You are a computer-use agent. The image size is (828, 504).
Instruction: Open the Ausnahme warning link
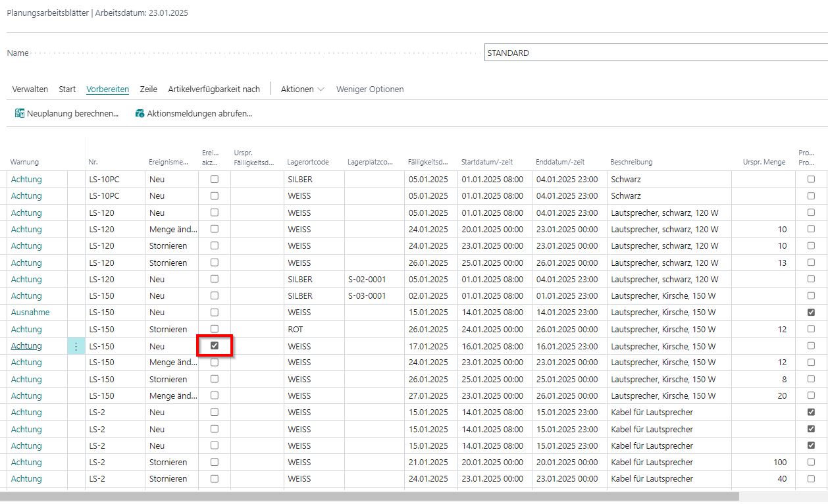coord(30,312)
